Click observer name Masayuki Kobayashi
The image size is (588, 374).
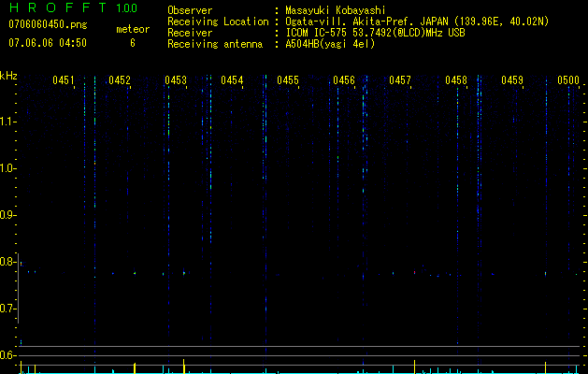pos(336,10)
